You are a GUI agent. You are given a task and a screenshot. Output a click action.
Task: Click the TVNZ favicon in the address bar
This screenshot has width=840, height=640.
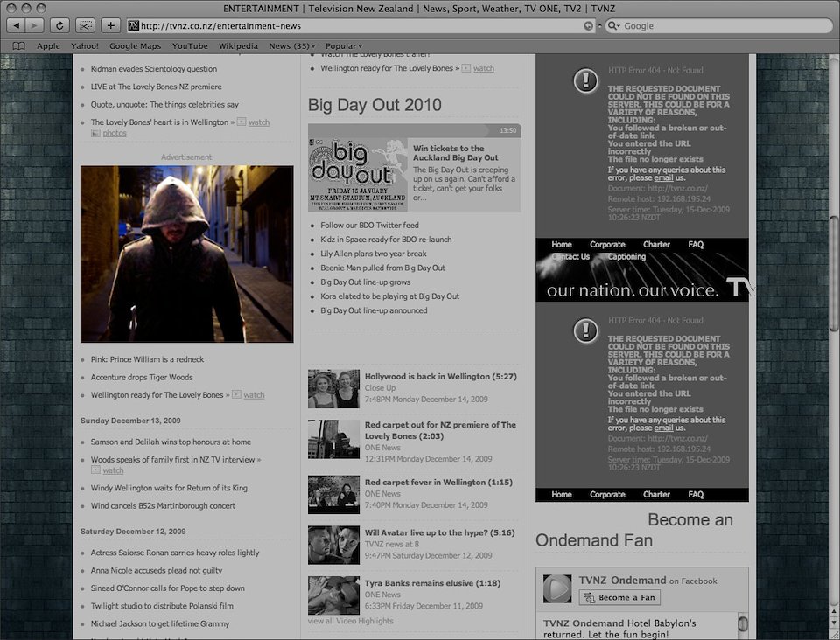(x=134, y=25)
